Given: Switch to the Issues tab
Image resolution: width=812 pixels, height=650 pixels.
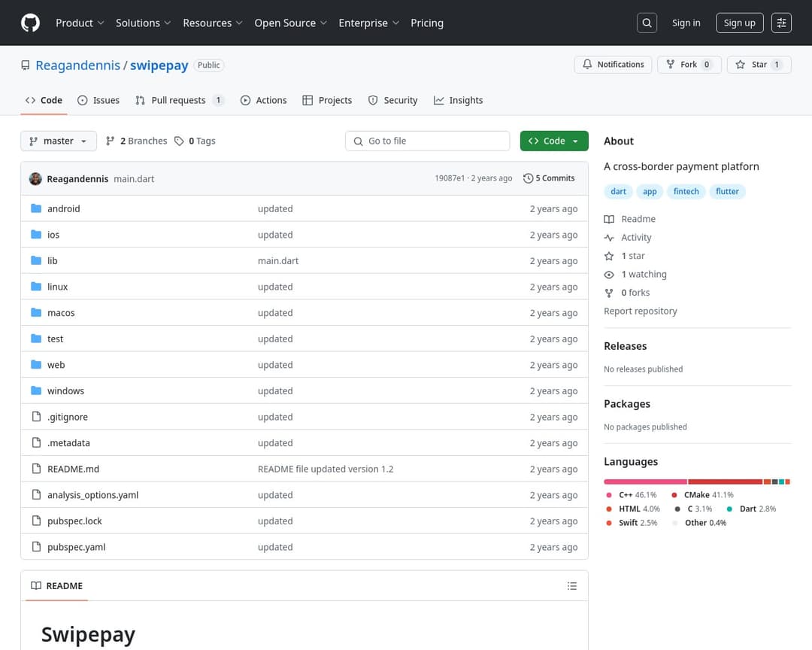Looking at the screenshot, I should tap(98, 100).
